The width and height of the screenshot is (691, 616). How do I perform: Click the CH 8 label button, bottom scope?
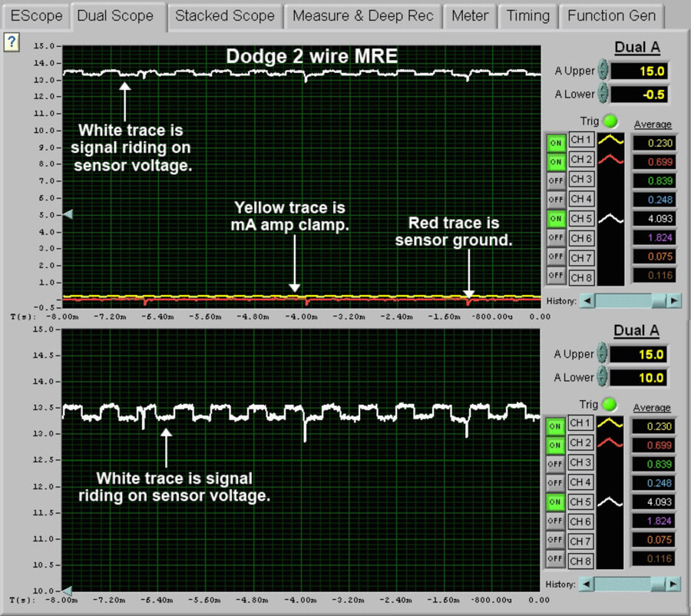pyautogui.click(x=580, y=561)
